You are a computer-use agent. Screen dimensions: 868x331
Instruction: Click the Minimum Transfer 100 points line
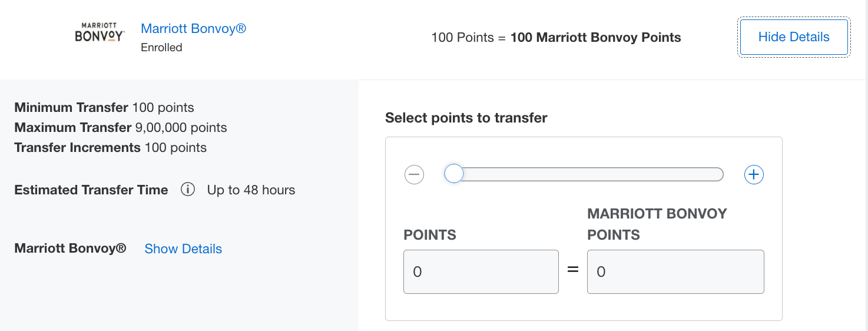(104, 108)
